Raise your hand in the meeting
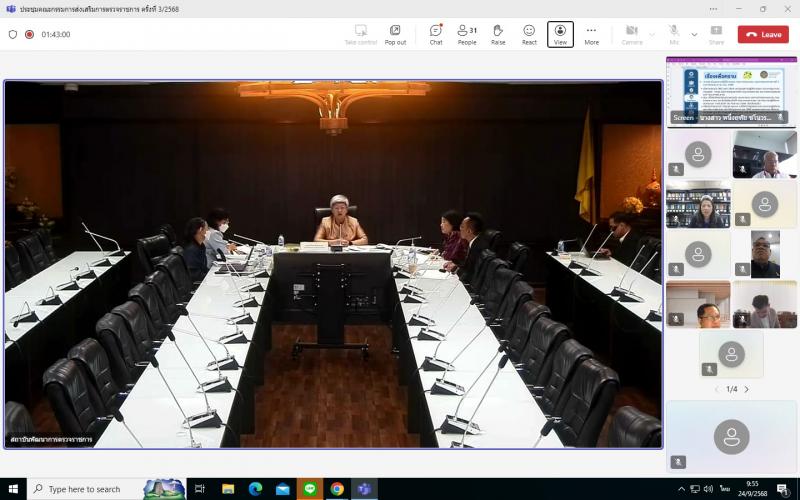 pyautogui.click(x=498, y=35)
